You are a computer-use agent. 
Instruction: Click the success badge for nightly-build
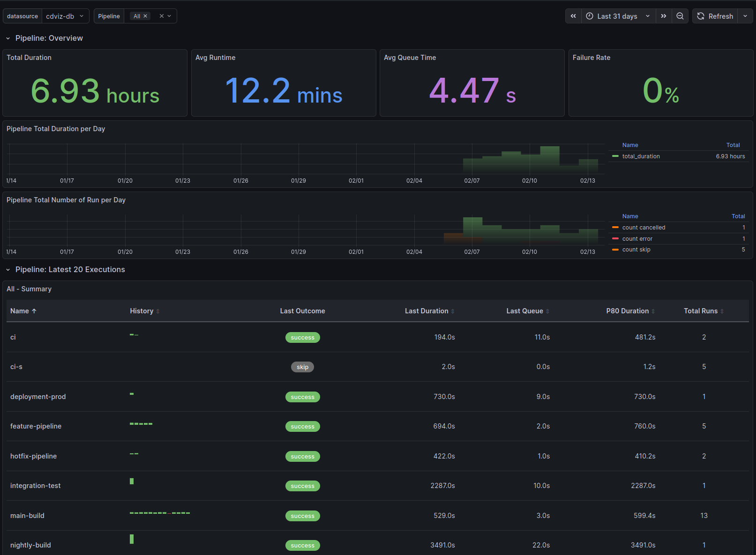coord(302,545)
